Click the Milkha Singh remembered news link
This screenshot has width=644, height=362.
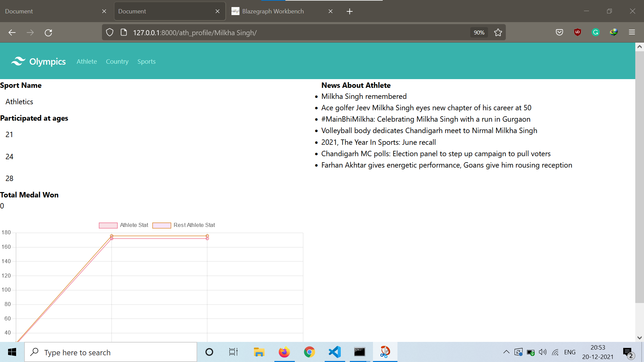(363, 96)
